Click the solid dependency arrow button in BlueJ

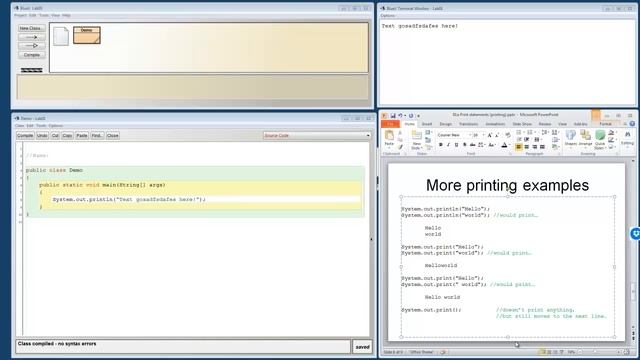pos(31,37)
